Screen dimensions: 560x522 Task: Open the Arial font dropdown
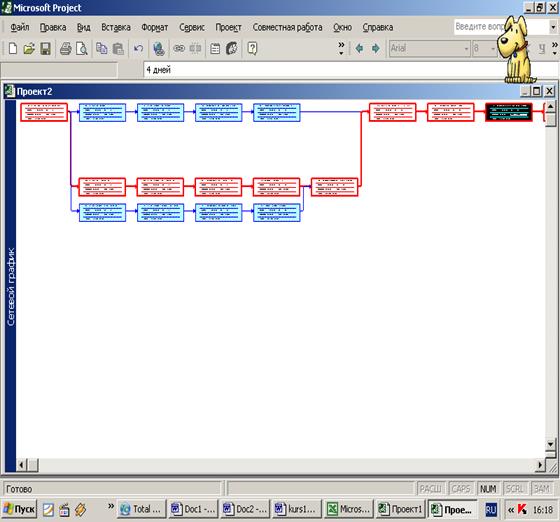point(466,49)
